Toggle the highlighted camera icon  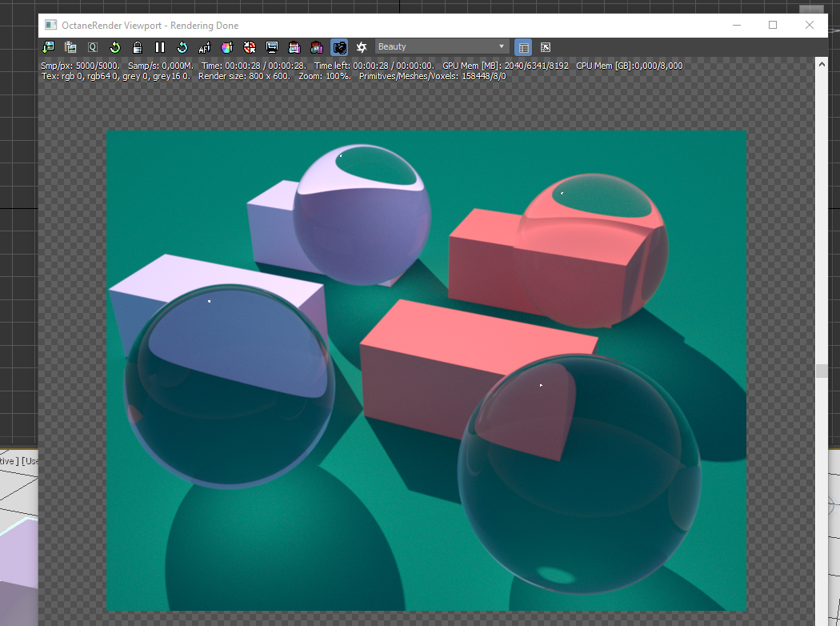[x=339, y=47]
